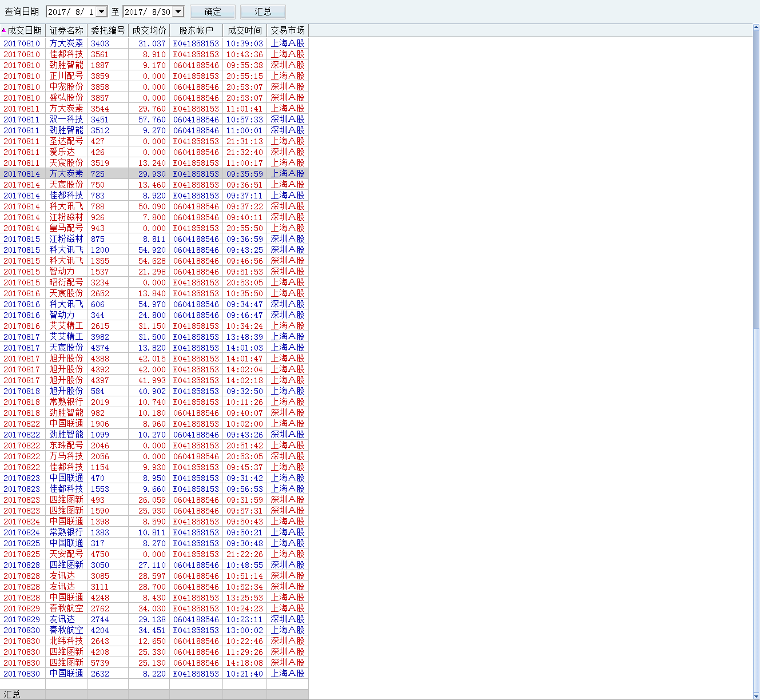
Task: Click price cell 34.451
Action: click(149, 630)
